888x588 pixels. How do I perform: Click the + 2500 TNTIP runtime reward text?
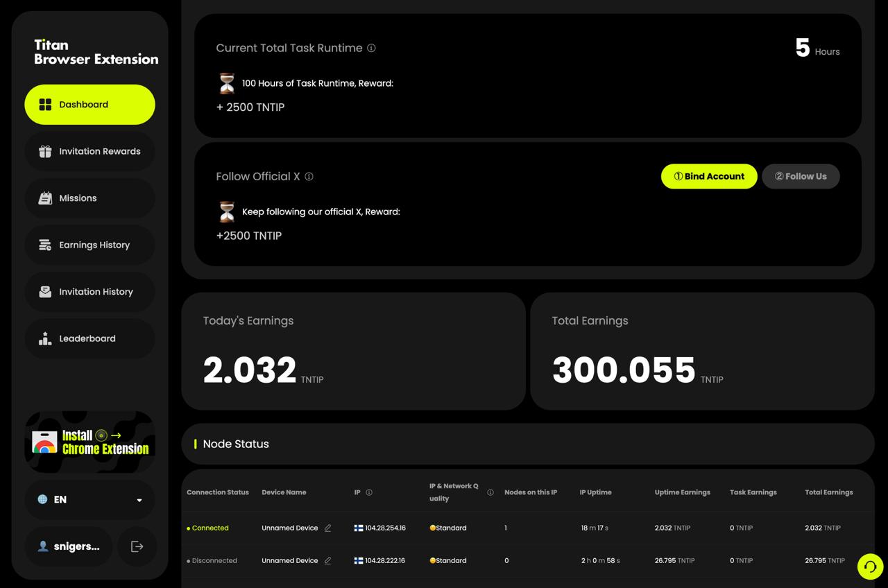click(250, 107)
